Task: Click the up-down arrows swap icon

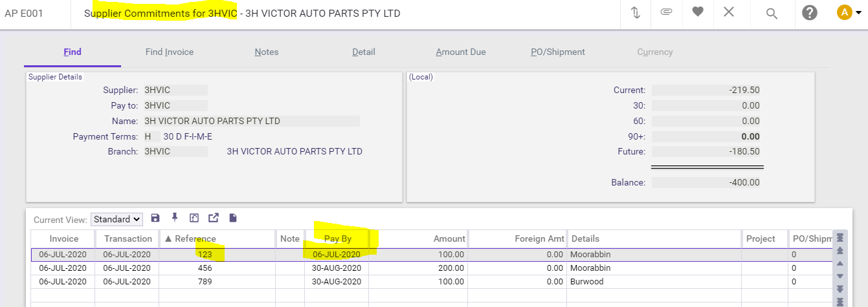Action: (635, 13)
